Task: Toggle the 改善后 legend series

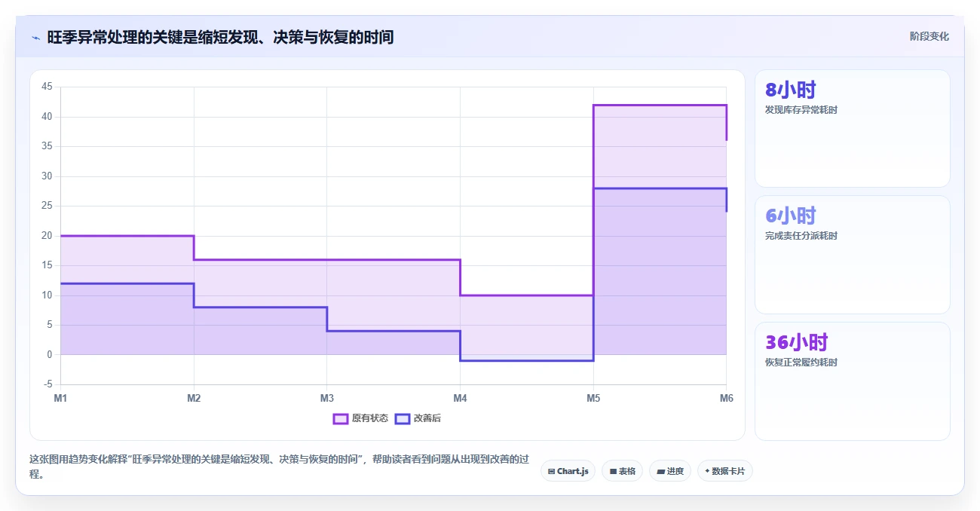Action: tap(418, 418)
